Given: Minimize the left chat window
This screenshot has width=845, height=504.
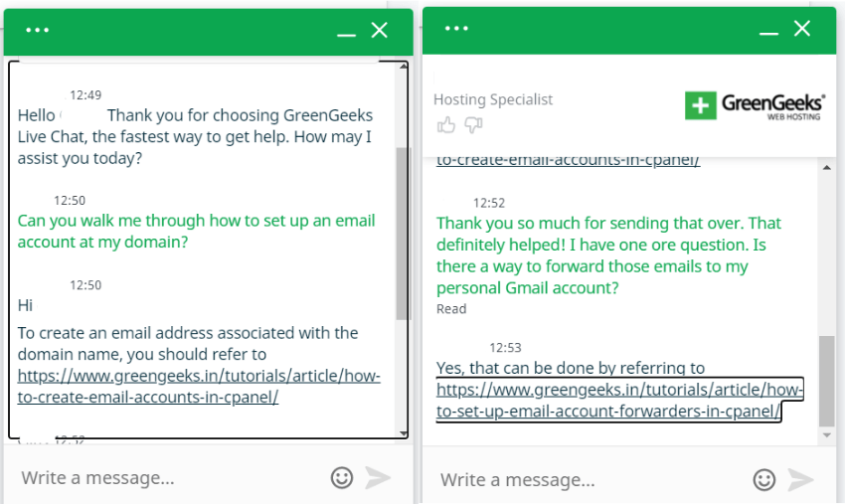Looking at the screenshot, I should [347, 35].
